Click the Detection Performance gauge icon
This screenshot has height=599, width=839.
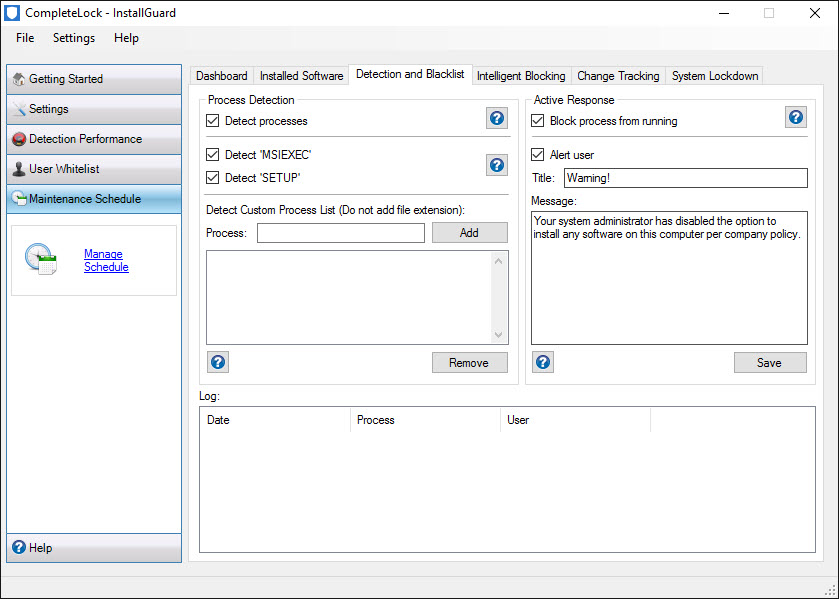[x=19, y=139]
